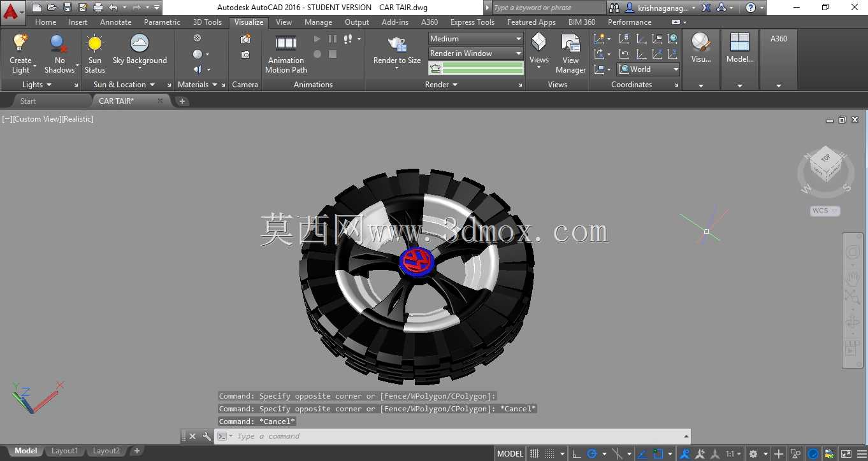The width and height of the screenshot is (868, 461).
Task: Add a new drawing tab with plus
Action: click(182, 101)
